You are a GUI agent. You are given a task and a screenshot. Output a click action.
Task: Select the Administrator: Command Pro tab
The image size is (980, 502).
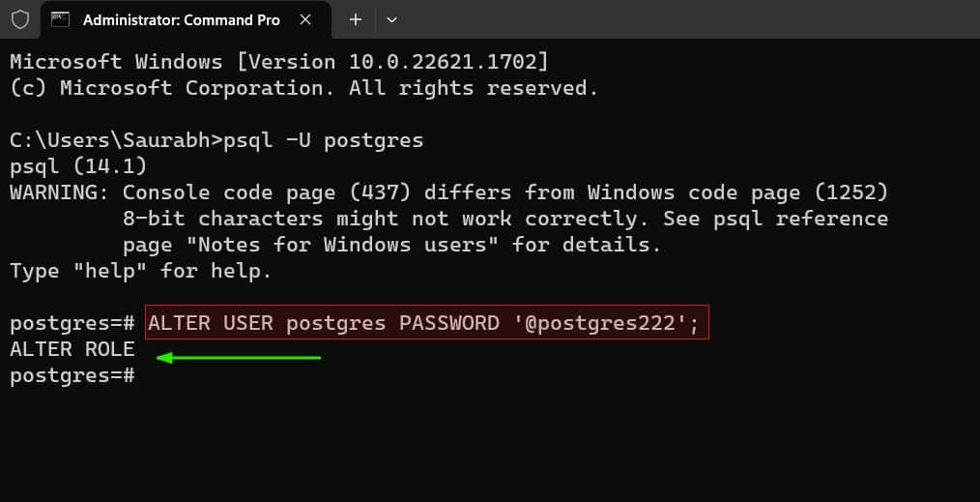pyautogui.click(x=182, y=20)
